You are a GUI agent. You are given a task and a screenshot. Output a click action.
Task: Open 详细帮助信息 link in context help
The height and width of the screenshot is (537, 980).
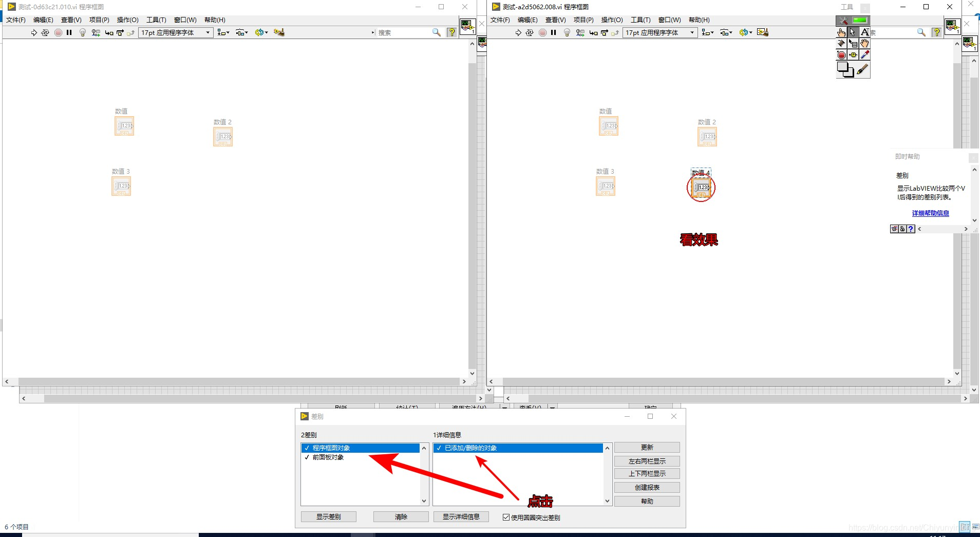pos(931,213)
